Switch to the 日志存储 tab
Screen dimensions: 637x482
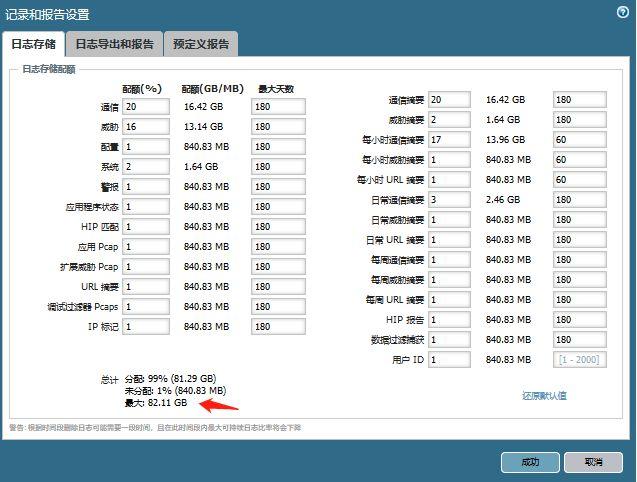pos(35,44)
